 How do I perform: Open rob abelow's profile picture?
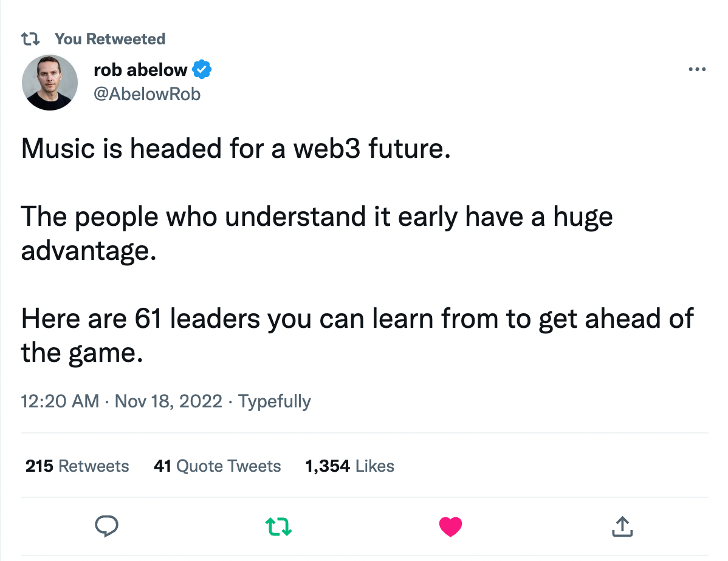[49, 82]
